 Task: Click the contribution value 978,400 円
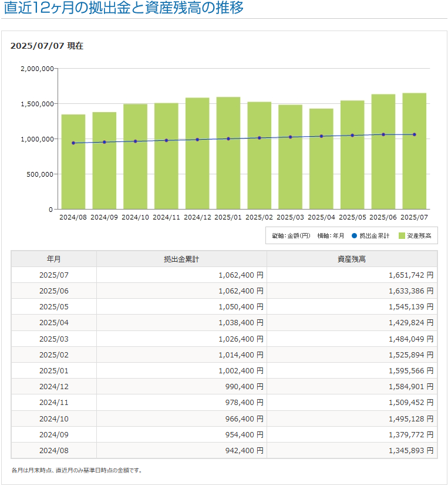pos(244,402)
